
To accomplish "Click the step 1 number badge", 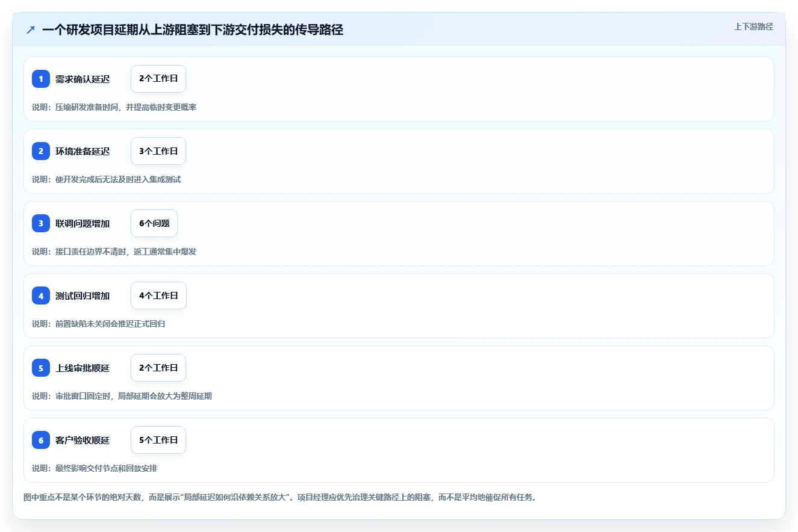I will tap(41, 79).
